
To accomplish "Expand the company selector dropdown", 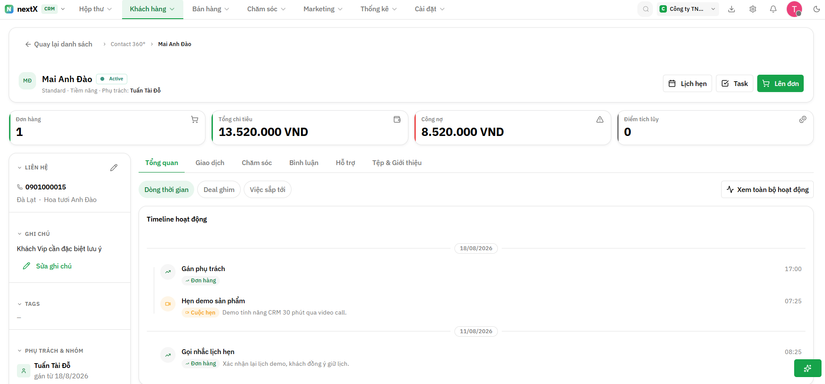I will 688,9.
